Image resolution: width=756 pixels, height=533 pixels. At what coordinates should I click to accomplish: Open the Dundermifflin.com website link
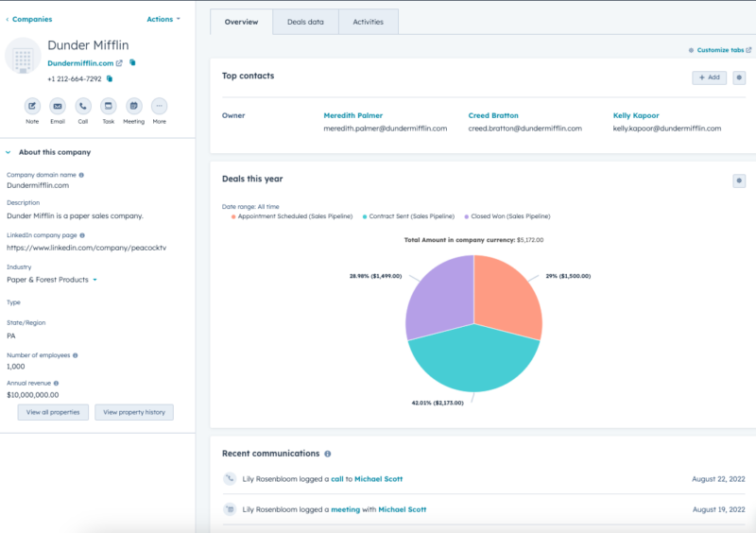pyautogui.click(x=80, y=63)
